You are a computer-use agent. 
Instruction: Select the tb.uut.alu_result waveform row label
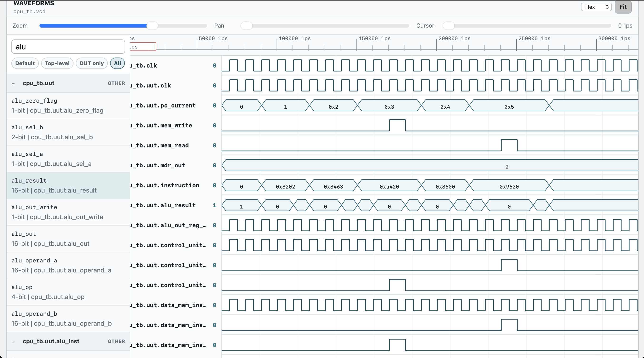[x=163, y=206]
